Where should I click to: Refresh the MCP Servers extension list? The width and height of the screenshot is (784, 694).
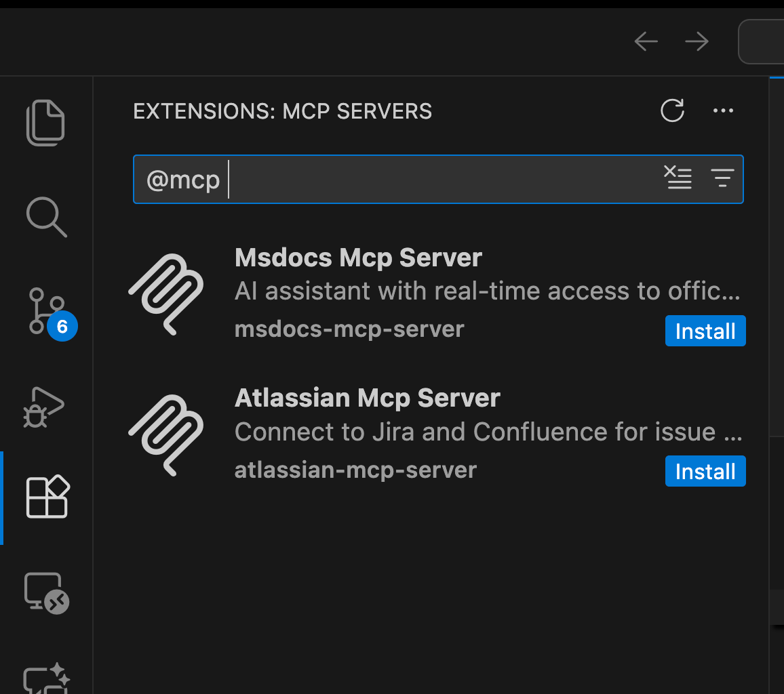click(x=672, y=110)
